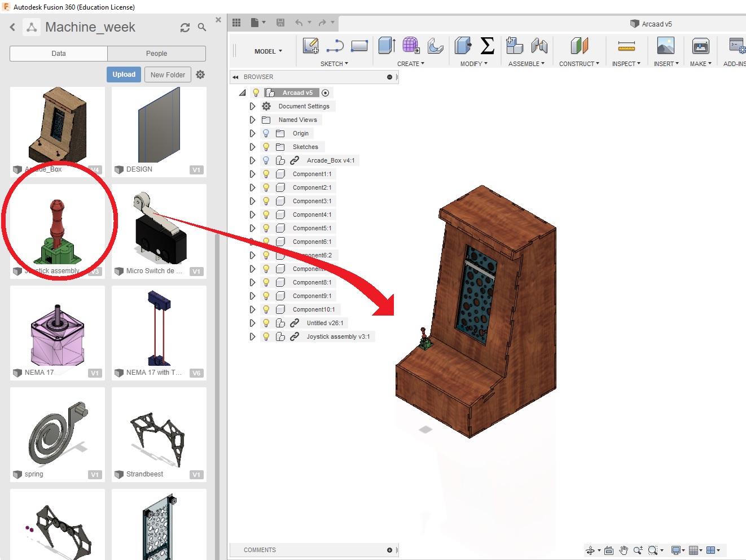Screen dimensions: 746x560
Task: Hide Joystick assembly v3:1 with its bulb
Action: click(266, 337)
